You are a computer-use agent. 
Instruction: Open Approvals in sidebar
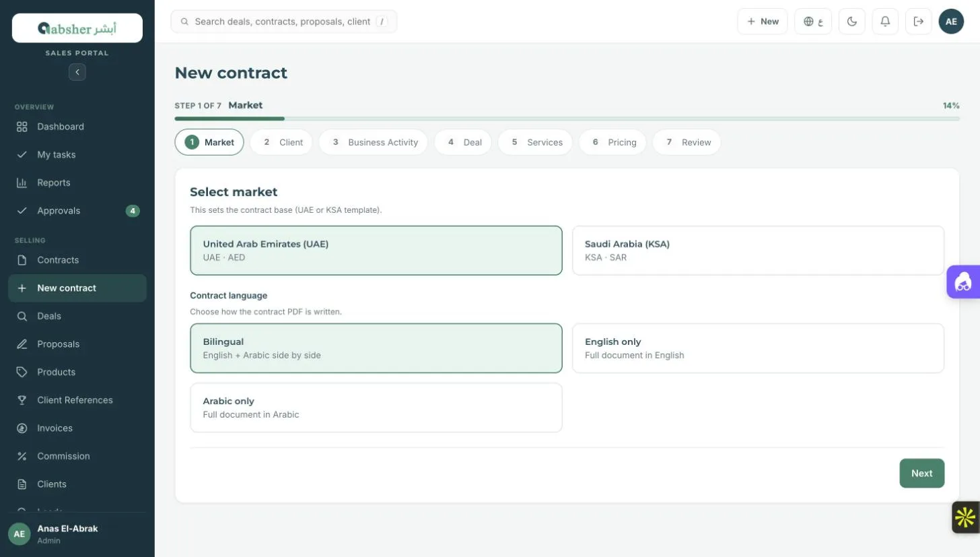tap(77, 211)
